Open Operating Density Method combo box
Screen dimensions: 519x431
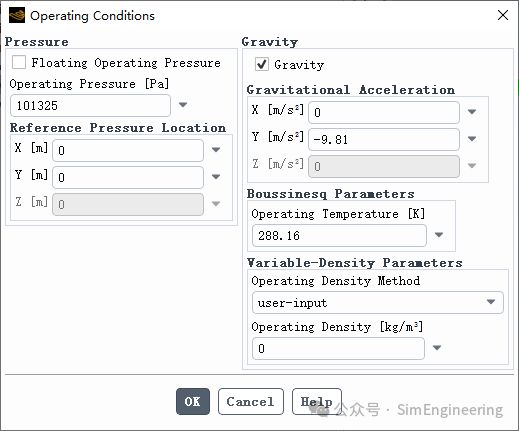pos(378,302)
